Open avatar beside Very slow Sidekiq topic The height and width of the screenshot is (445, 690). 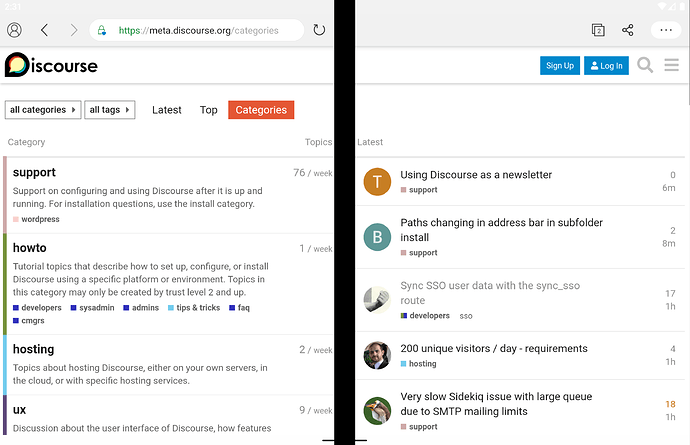(377, 411)
